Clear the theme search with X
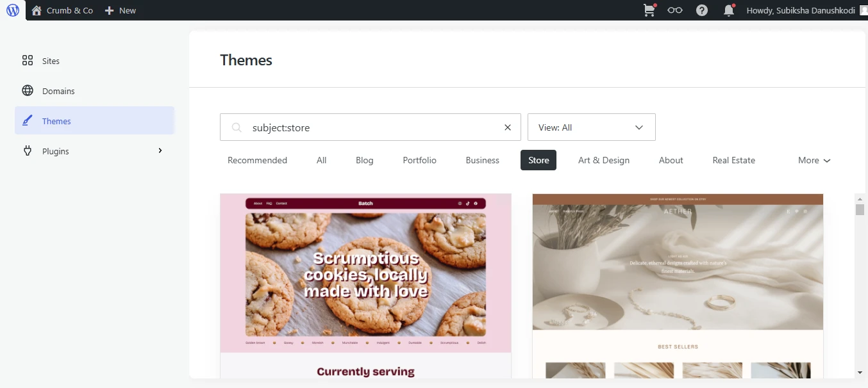 (508, 127)
